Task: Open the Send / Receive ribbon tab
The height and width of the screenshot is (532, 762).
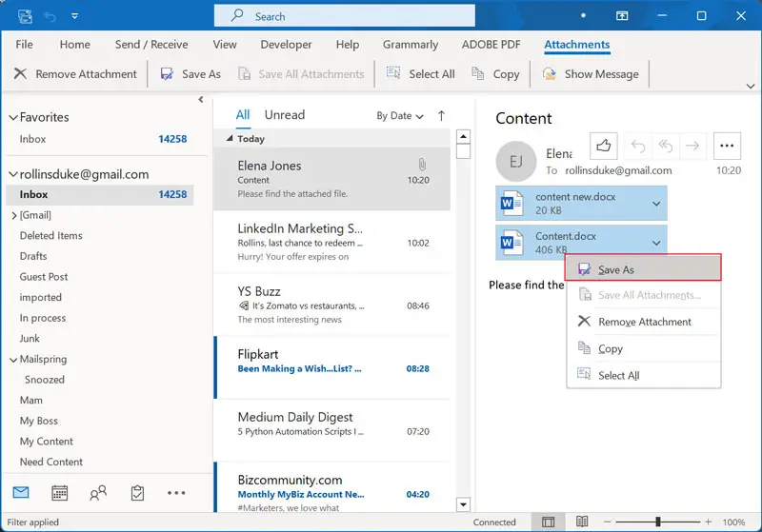Action: [151, 45]
